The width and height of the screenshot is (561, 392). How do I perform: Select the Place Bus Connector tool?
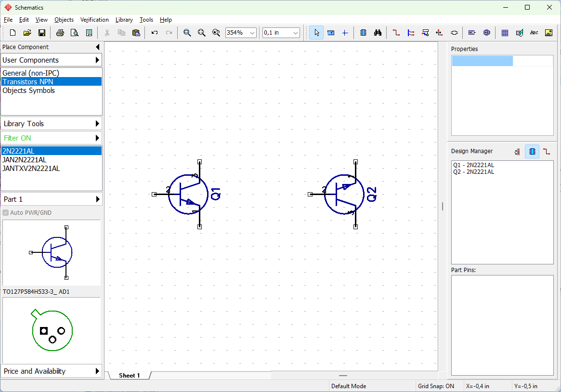425,33
